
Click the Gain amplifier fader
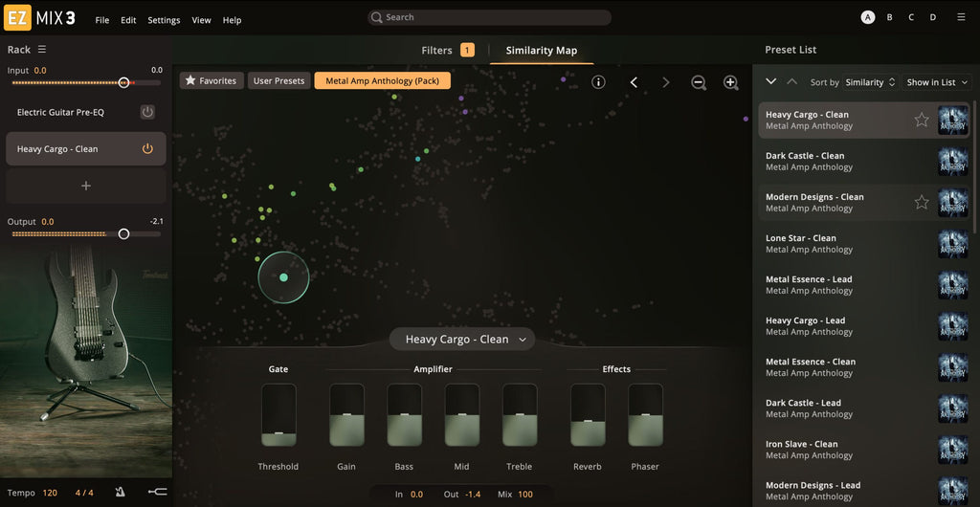(x=346, y=415)
